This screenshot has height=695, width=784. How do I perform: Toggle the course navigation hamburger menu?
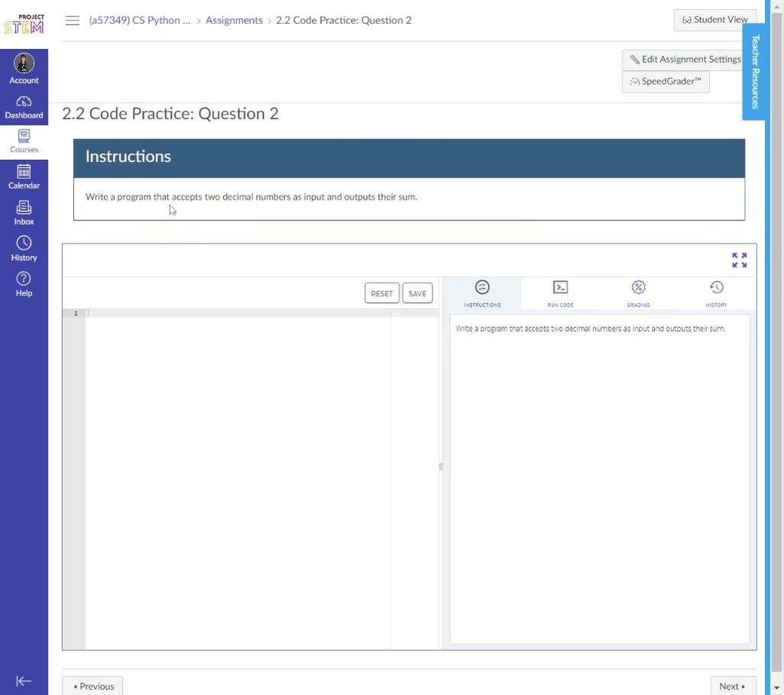[73, 21]
